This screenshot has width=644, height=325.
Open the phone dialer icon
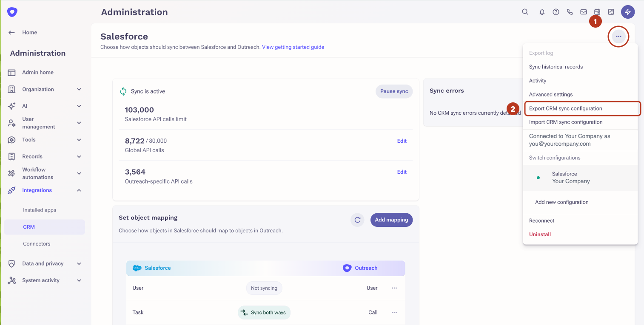tap(570, 12)
